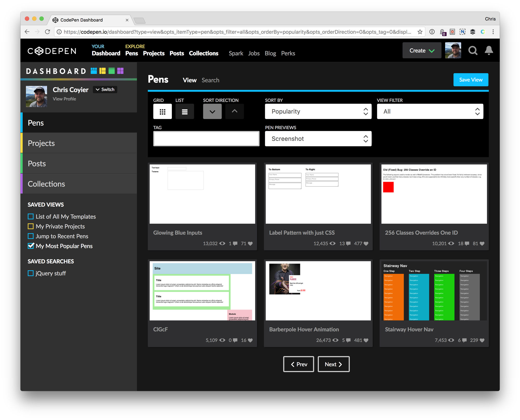Open Projects in the dashboard sidebar
Viewport: 520px width, 420px height.
(x=41, y=143)
